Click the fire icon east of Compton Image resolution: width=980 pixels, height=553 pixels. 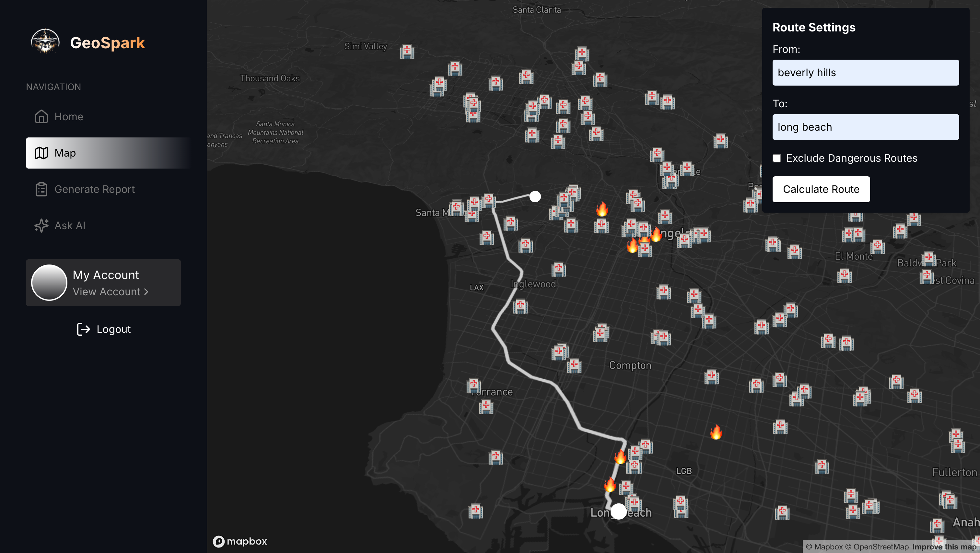716,432
